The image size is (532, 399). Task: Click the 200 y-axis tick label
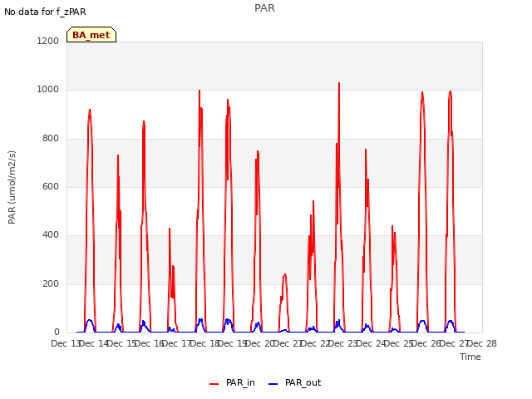pos(51,283)
